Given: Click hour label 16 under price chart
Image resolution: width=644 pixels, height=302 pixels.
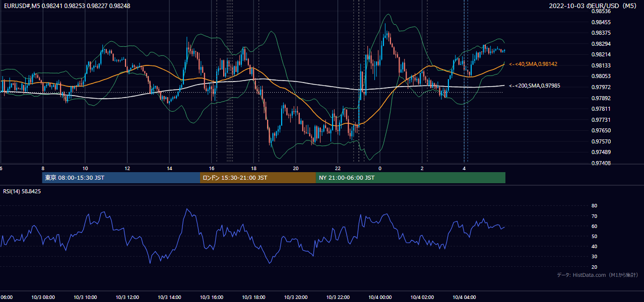Looking at the screenshot, I should 212,169.
